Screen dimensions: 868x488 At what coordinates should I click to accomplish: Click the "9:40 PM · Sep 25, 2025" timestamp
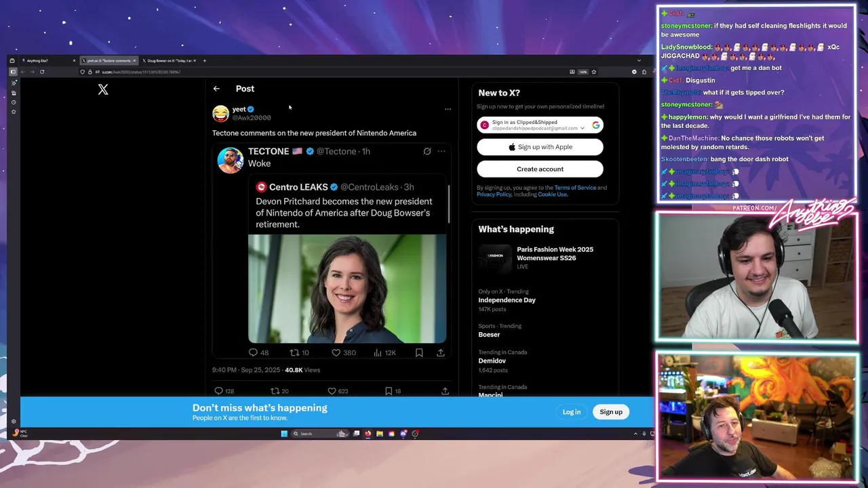pyautogui.click(x=246, y=370)
